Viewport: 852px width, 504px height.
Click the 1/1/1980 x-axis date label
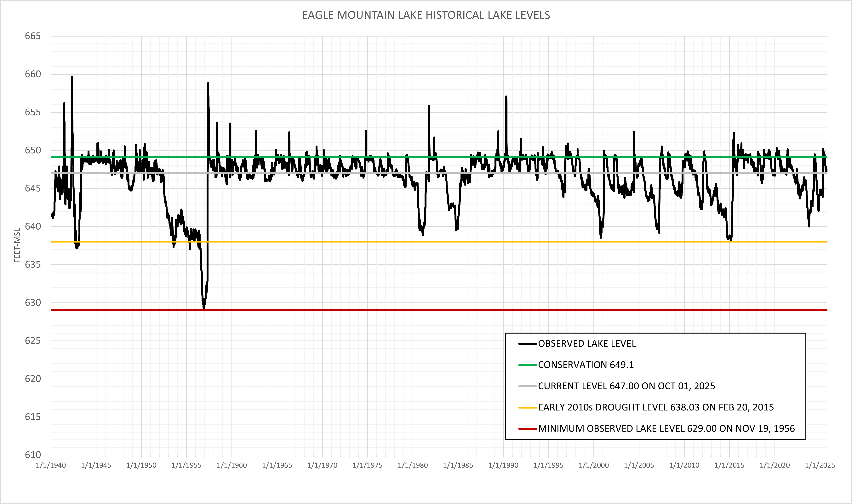(413, 465)
